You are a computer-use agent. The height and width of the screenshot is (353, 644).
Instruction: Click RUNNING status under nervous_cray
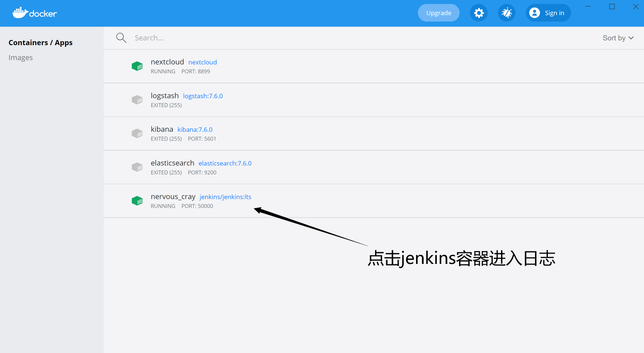163,206
